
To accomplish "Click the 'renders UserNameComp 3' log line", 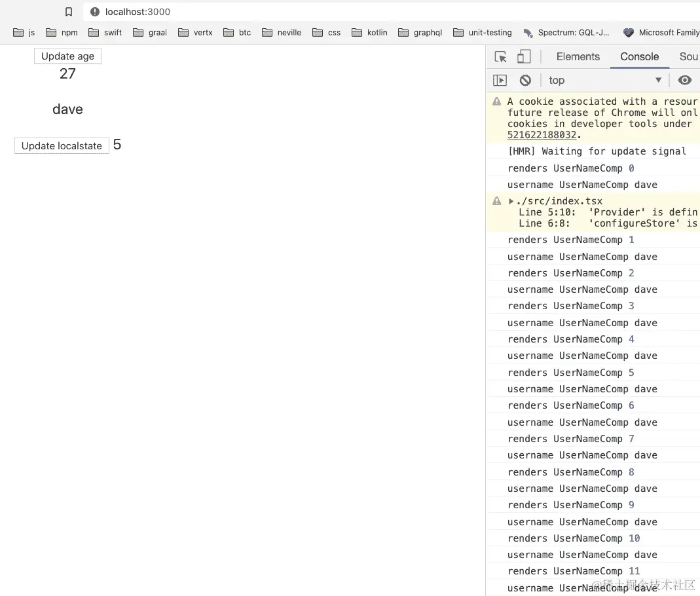I will pyautogui.click(x=570, y=306).
